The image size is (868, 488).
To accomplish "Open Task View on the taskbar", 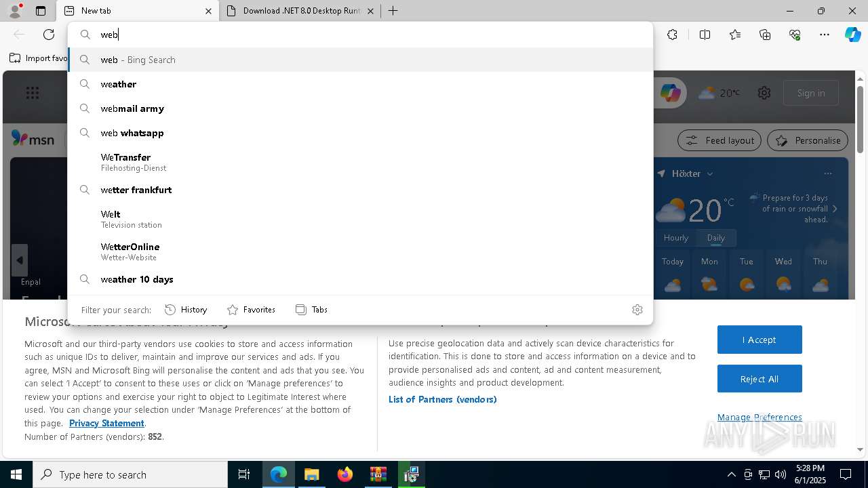I will (x=244, y=474).
